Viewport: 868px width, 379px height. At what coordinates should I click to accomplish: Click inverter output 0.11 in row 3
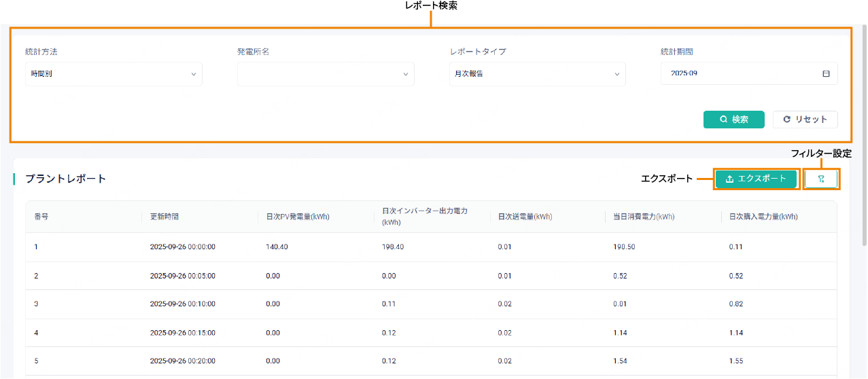(x=389, y=304)
